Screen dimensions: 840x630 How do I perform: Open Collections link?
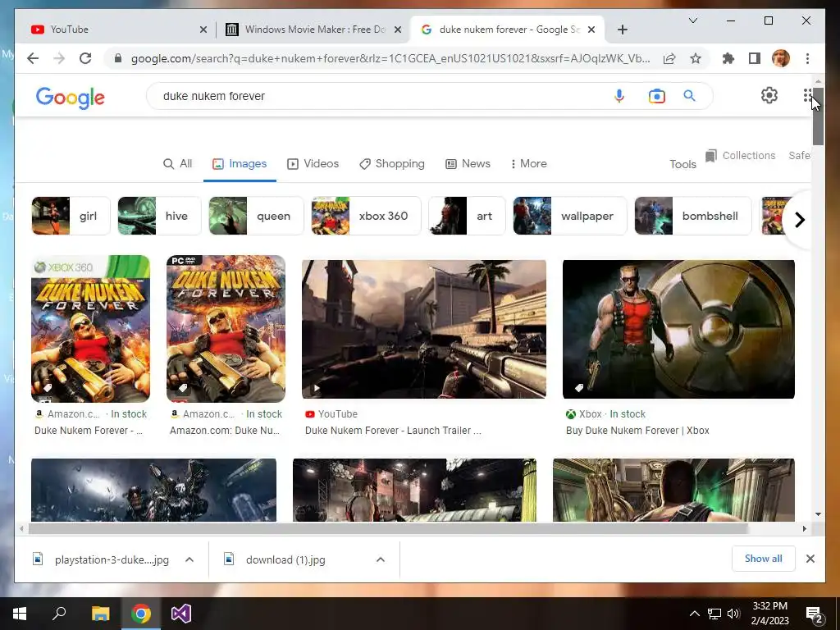tap(741, 155)
